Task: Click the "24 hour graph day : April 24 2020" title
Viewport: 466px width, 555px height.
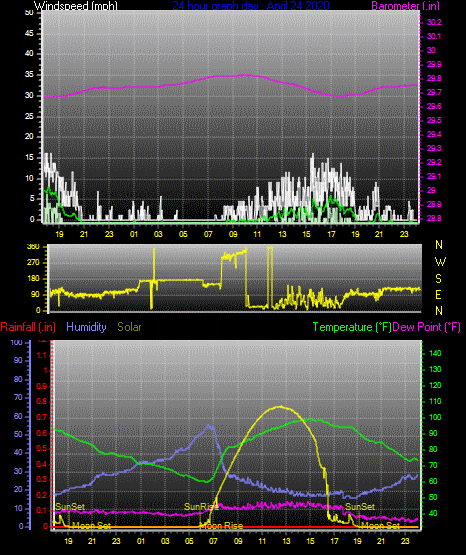Action: pyautogui.click(x=251, y=5)
